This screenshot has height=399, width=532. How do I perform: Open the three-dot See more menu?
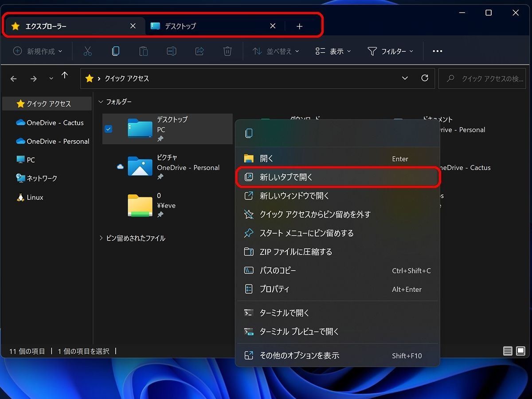pyautogui.click(x=437, y=51)
